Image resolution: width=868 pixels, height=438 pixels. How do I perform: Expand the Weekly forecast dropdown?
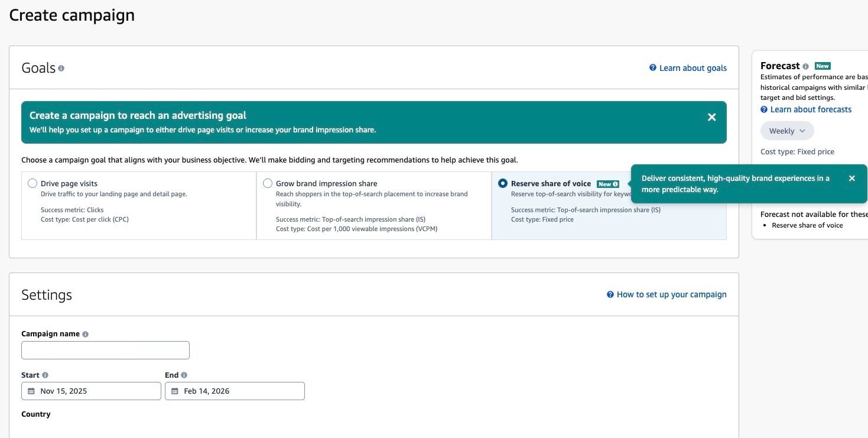pyautogui.click(x=786, y=131)
